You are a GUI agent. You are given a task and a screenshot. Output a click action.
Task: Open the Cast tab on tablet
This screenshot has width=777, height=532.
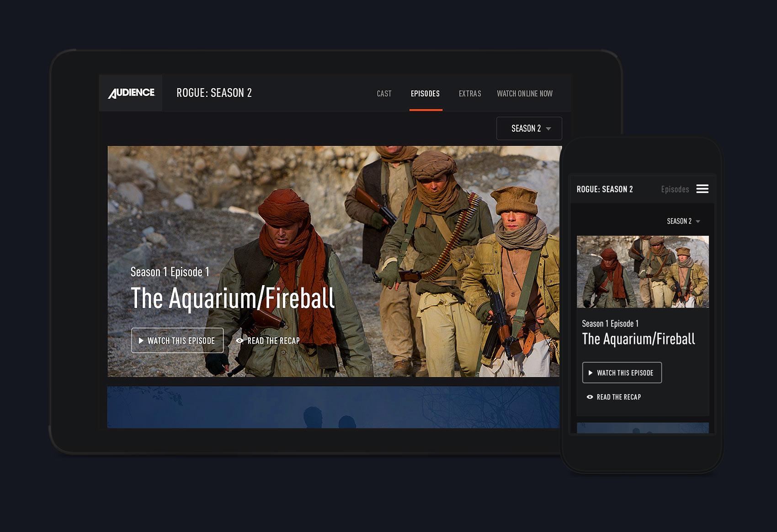[384, 93]
